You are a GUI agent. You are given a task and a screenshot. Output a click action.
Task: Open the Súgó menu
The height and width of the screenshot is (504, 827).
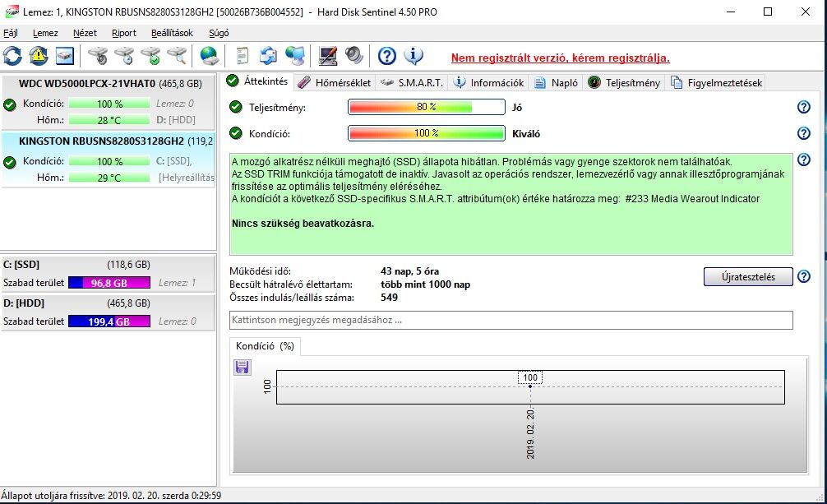[x=219, y=33]
